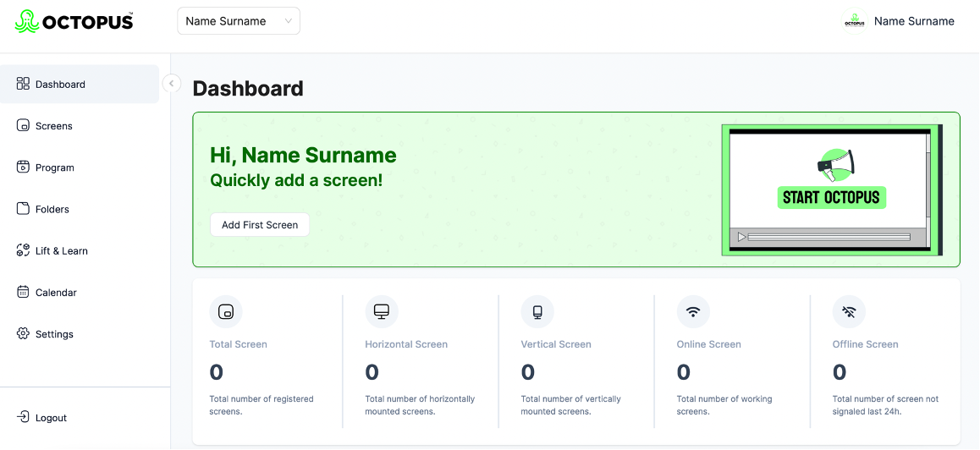The image size is (980, 450).
Task: Click the Offline Screen wifi-off icon
Action: (x=849, y=312)
